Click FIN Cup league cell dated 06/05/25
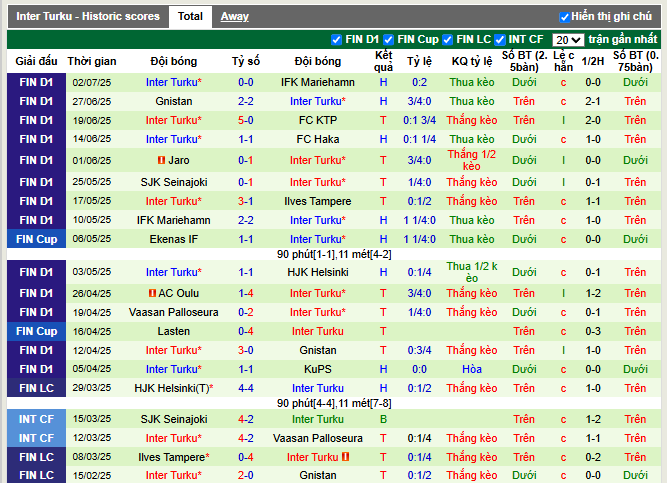Viewport: 667px width, 483px height. [x=37, y=239]
